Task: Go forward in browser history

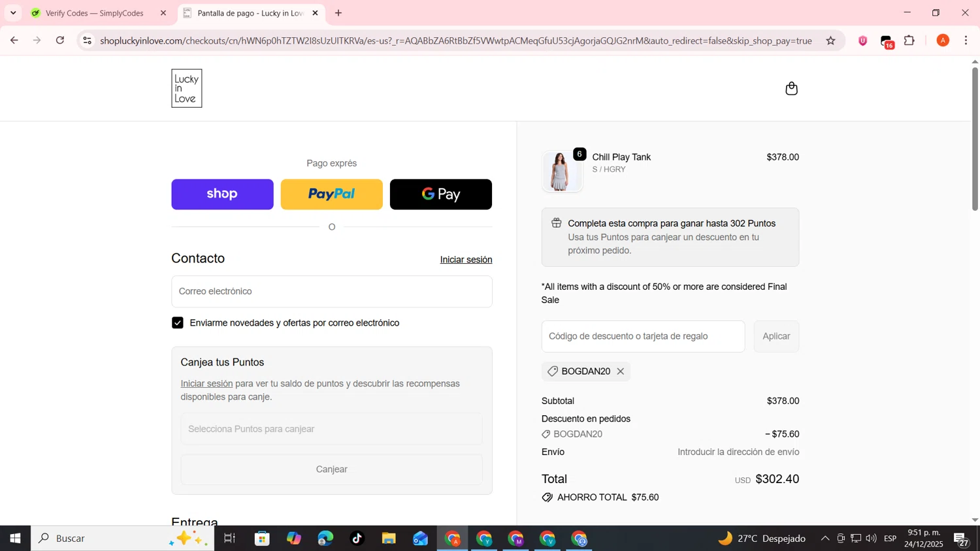Action: point(37,40)
